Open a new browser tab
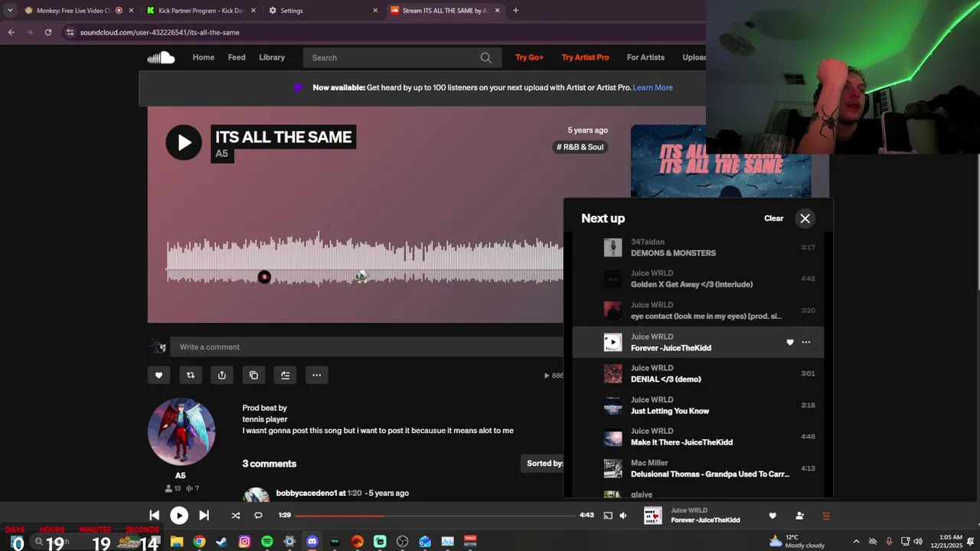 pos(515,11)
